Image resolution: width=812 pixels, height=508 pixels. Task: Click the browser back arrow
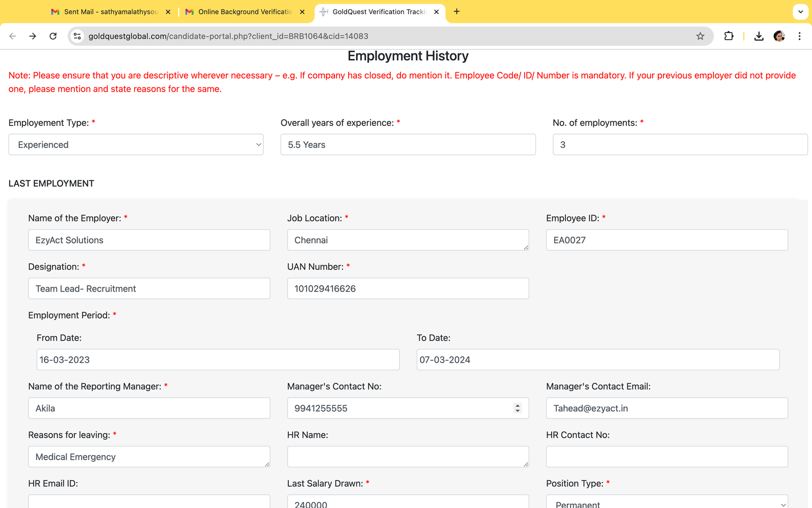click(x=13, y=36)
